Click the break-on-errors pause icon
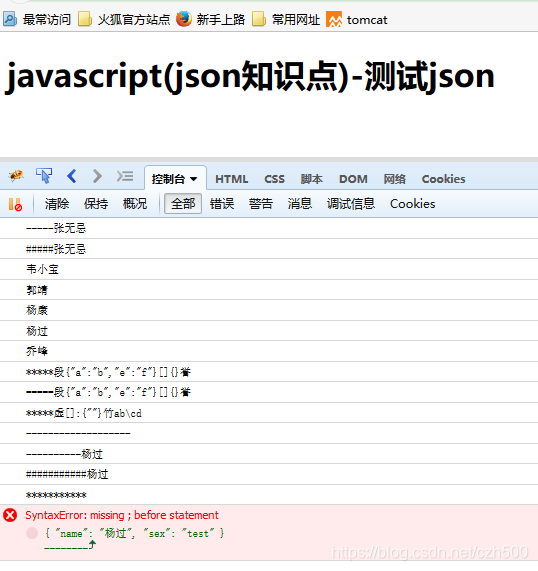This screenshot has width=538, height=571. click(x=15, y=204)
